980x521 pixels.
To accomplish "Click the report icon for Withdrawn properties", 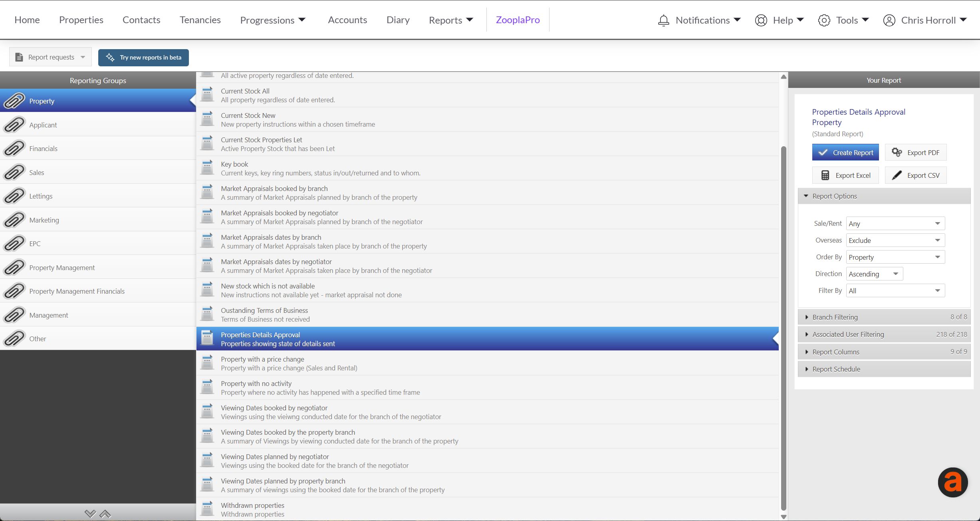I will (x=207, y=509).
